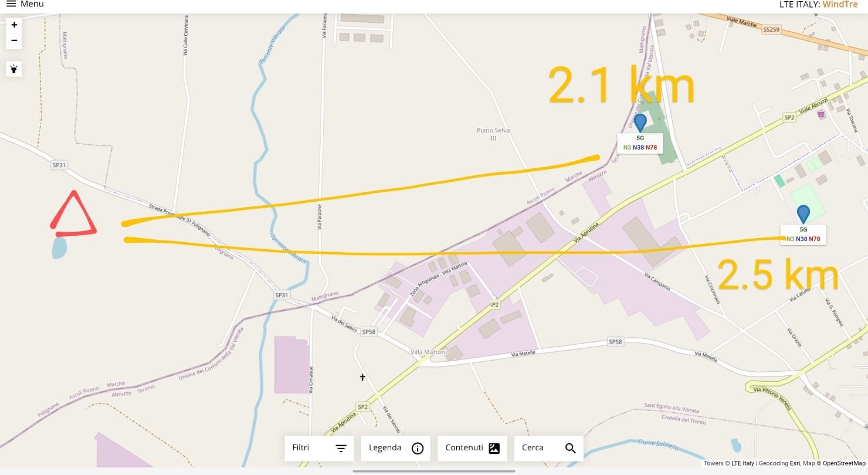Viewport: 868px width, 475px height.
Task: Open the Legenda button
Action: 396,448
